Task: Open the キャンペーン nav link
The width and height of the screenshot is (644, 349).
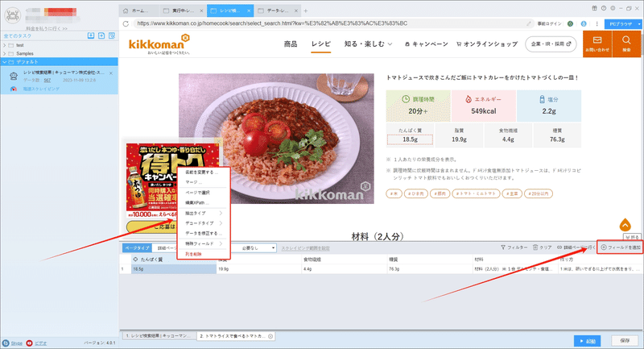Action: coord(427,44)
